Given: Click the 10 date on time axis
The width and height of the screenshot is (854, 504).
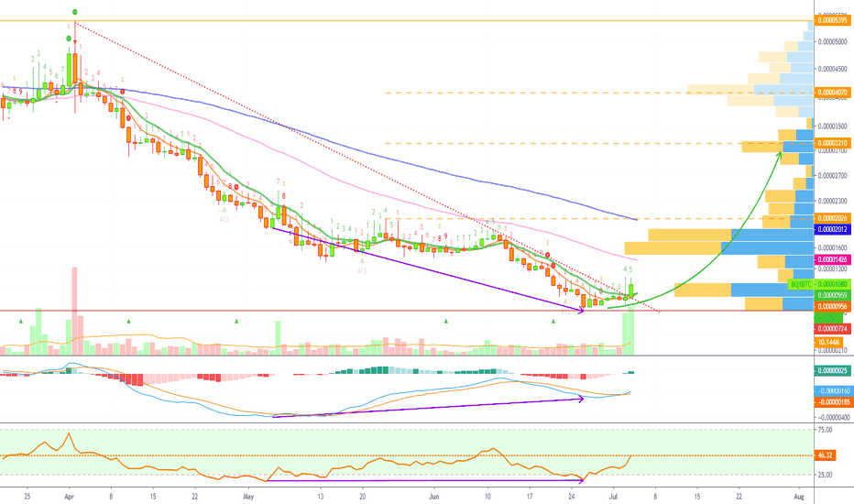Looking at the screenshot, I should [x=488, y=497].
